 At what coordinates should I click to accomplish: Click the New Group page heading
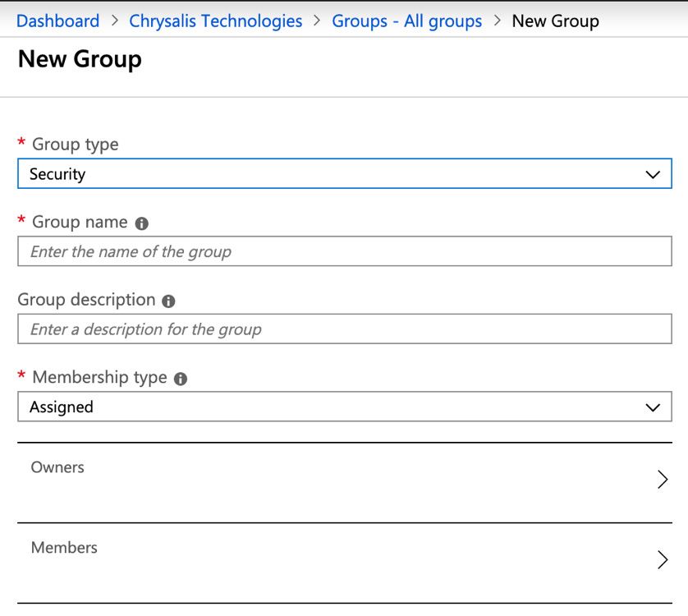point(80,59)
